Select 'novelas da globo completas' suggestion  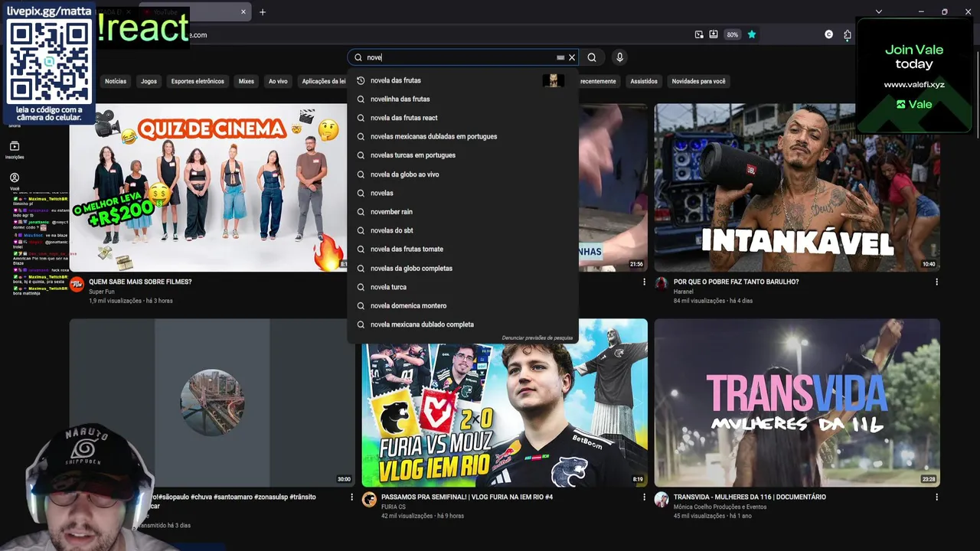(x=462, y=269)
